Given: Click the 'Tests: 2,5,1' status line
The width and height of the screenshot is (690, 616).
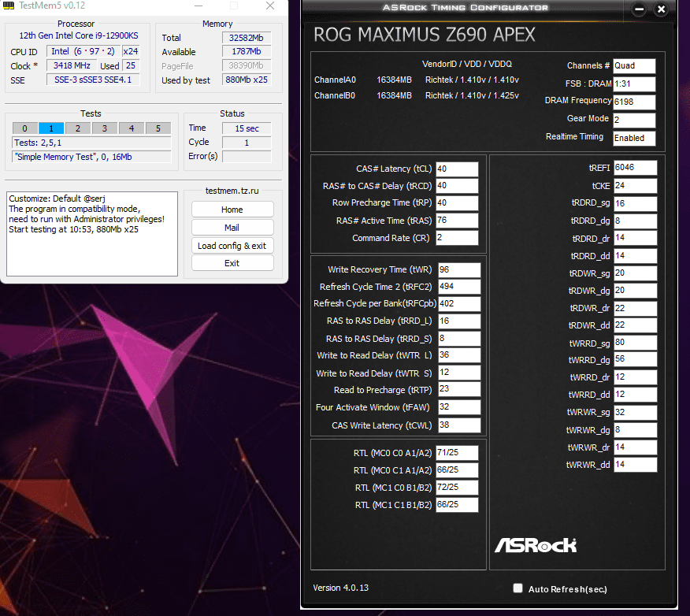Looking at the screenshot, I should (x=91, y=143).
